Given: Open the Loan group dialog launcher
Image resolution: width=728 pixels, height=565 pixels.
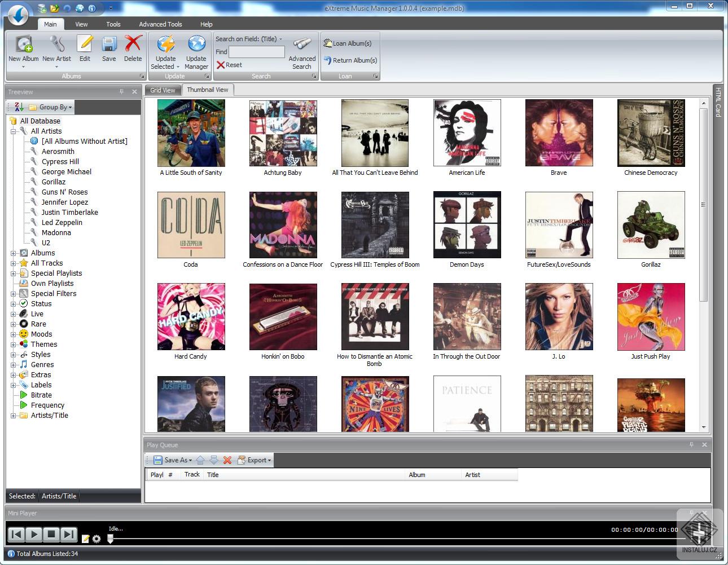Looking at the screenshot, I should coord(375,76).
